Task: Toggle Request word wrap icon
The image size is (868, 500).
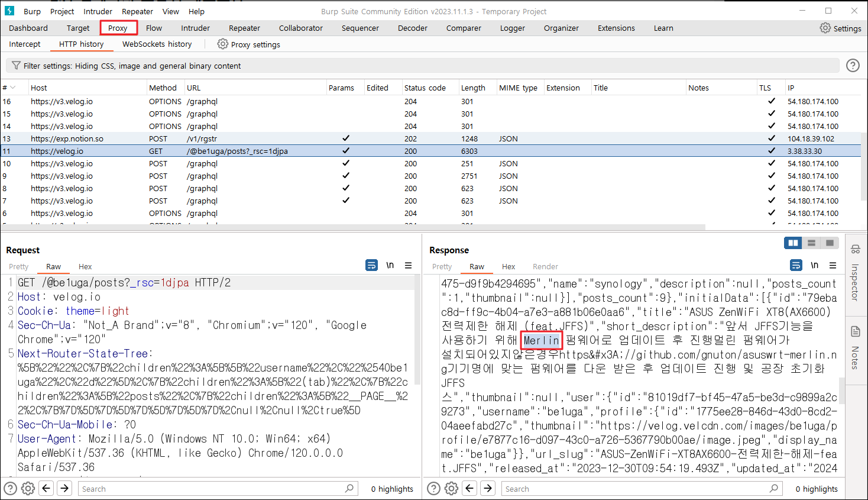Action: (x=371, y=265)
